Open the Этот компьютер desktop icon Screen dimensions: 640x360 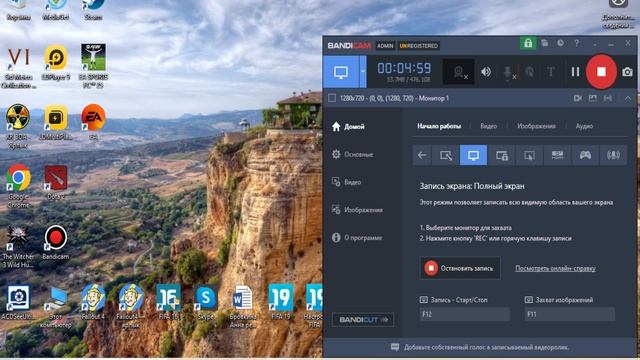(56, 306)
